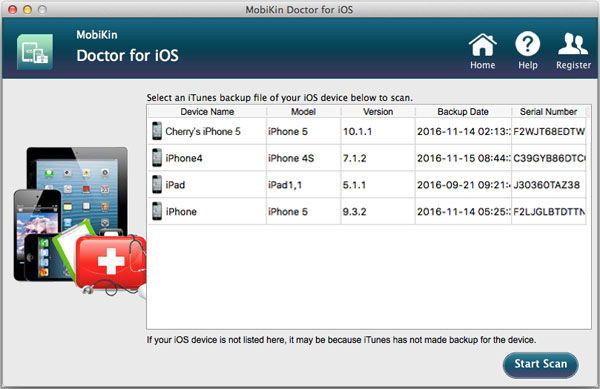Sort by Model column header
The width and height of the screenshot is (600, 389).
(303, 112)
